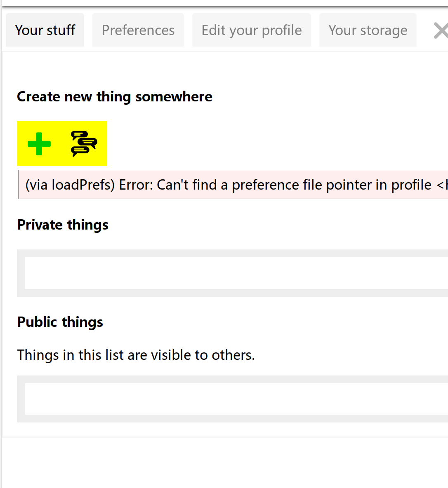Click the gray border of Public things box

pos(21,399)
